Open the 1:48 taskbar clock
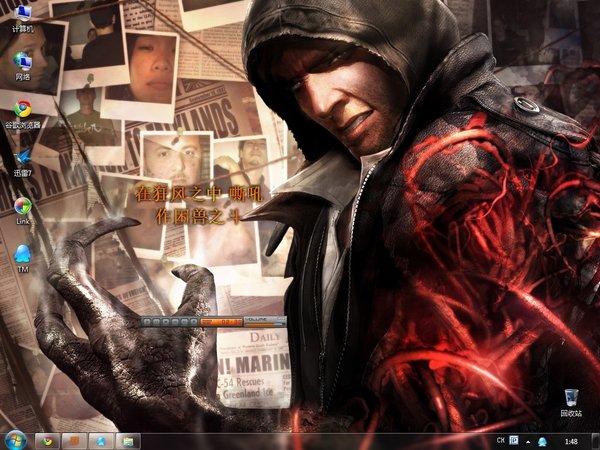600x450 pixels. pos(571,442)
